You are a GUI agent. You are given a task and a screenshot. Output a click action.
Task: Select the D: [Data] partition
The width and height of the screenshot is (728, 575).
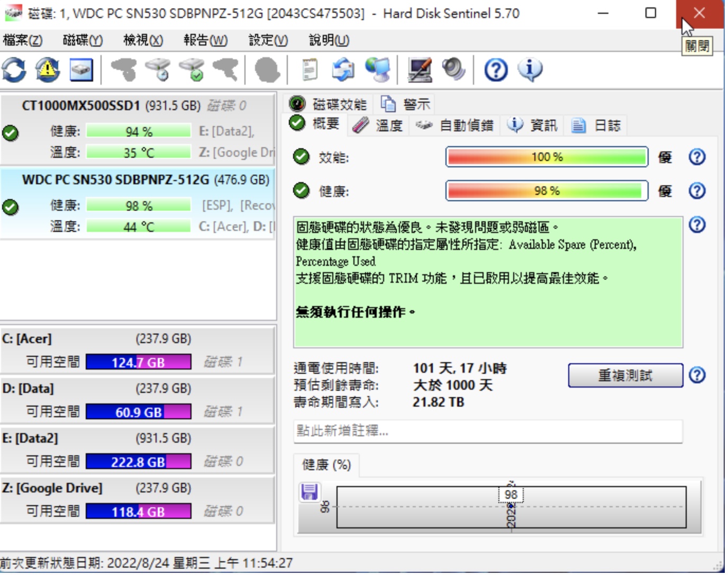pos(138,400)
